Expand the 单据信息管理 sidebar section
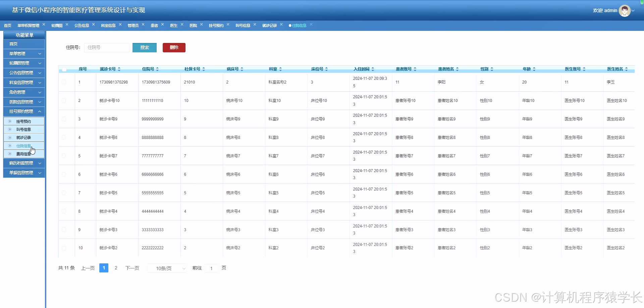This screenshot has height=308, width=644. (24, 173)
